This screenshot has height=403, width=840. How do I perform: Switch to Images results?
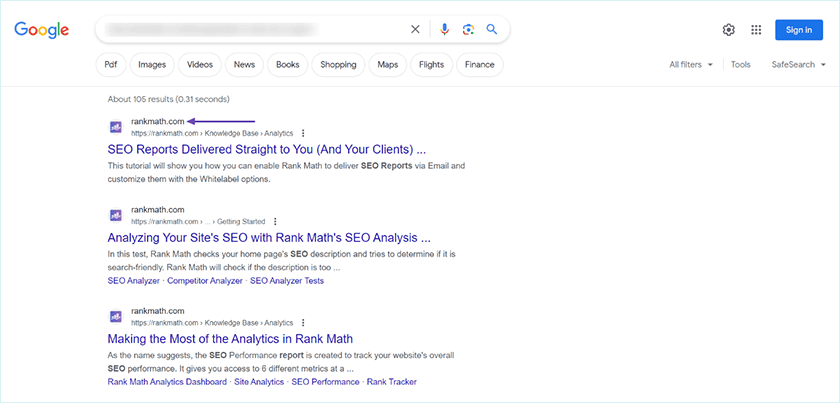(152, 64)
